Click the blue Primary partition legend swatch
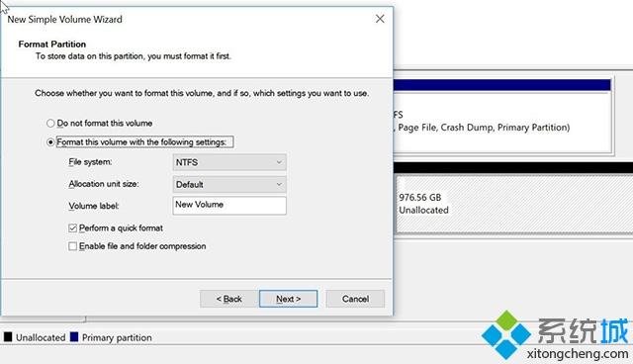 point(74,337)
